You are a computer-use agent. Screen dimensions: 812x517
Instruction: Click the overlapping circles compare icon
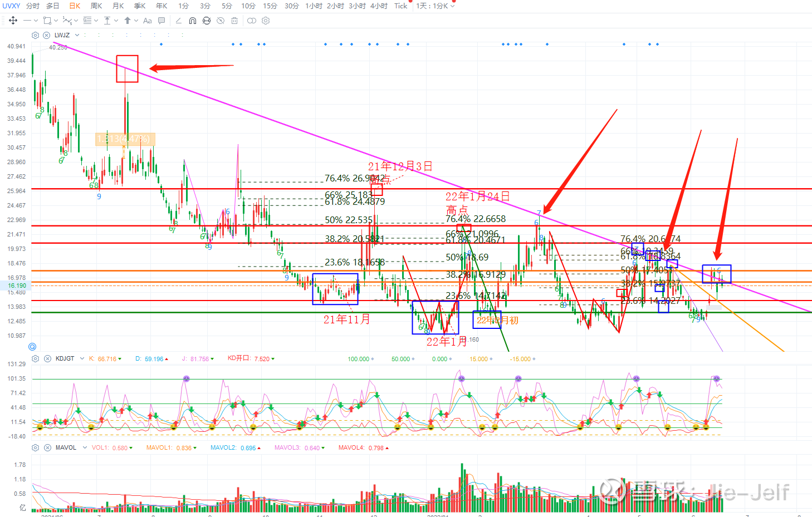pyautogui.click(x=252, y=21)
